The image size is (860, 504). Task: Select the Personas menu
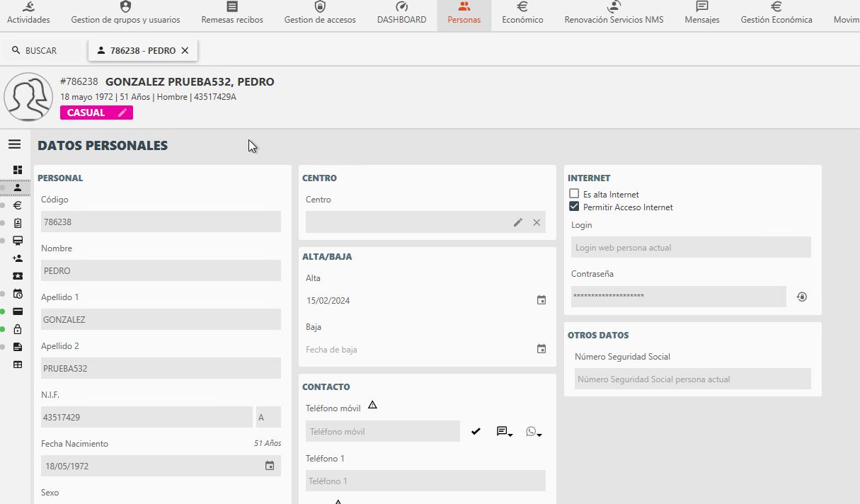464,14
